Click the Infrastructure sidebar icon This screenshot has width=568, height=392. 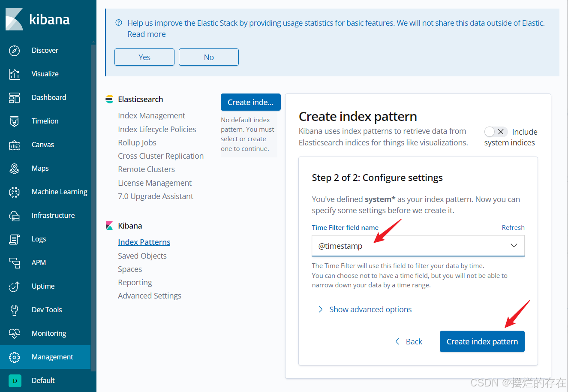pos(14,216)
